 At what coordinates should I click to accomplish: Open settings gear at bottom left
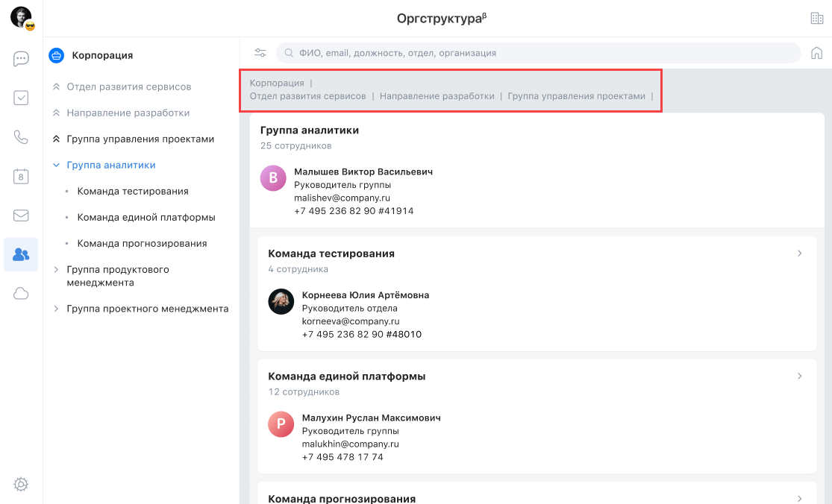coord(21,485)
